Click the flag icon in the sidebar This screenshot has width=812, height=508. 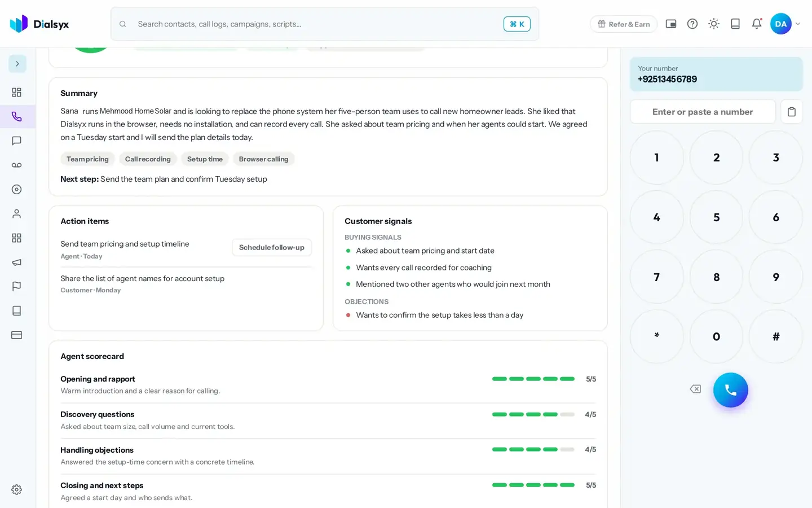coord(17,287)
